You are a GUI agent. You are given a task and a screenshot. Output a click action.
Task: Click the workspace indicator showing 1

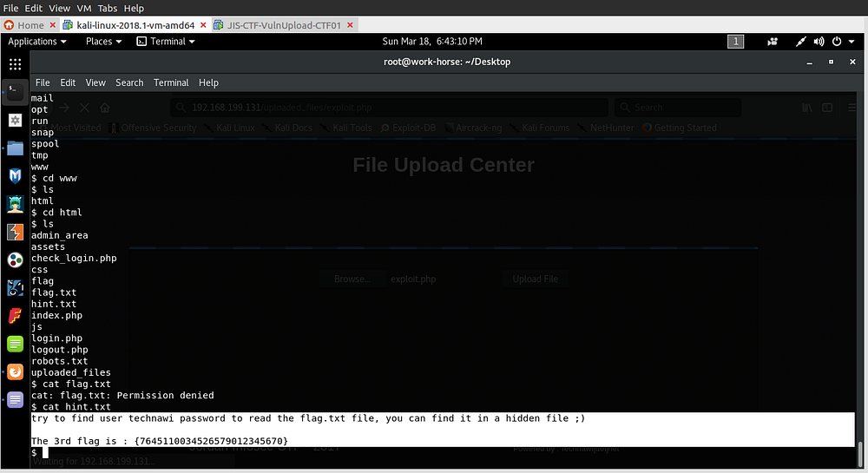[x=735, y=42]
